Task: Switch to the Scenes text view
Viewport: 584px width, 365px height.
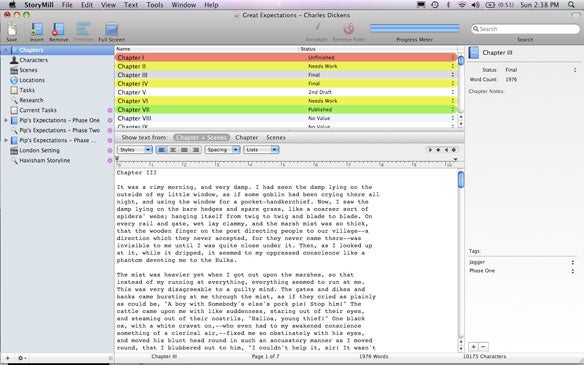Action: 276,137
